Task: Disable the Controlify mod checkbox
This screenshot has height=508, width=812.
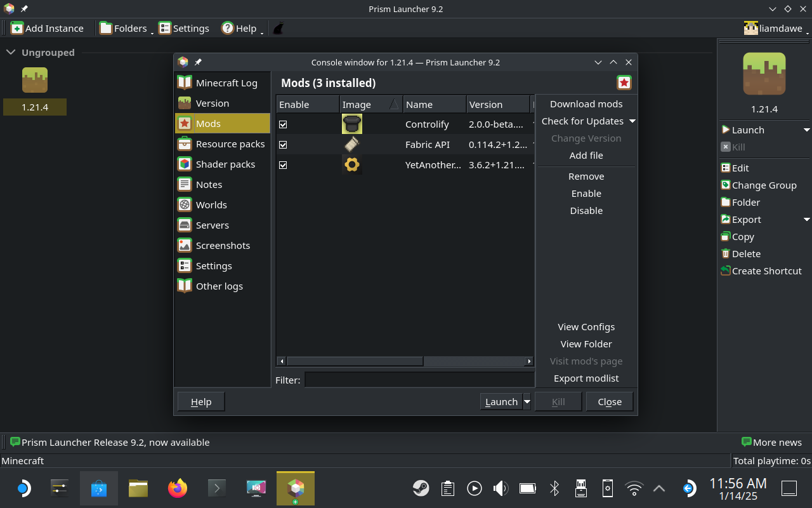Action: (x=283, y=124)
